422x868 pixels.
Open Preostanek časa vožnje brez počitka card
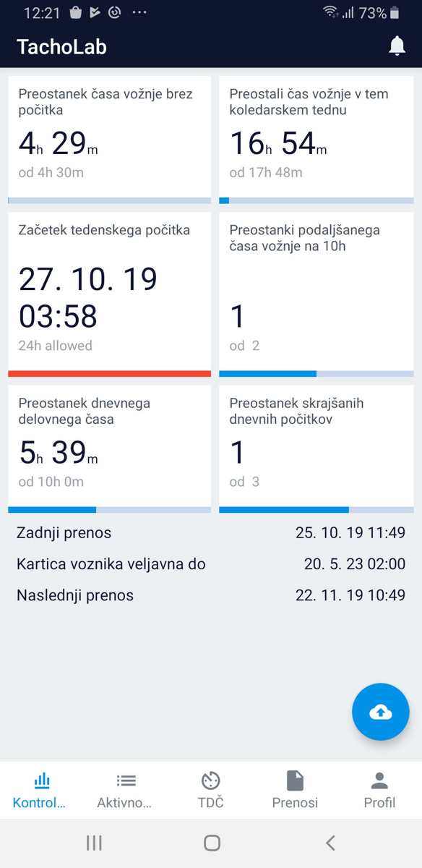point(110,140)
